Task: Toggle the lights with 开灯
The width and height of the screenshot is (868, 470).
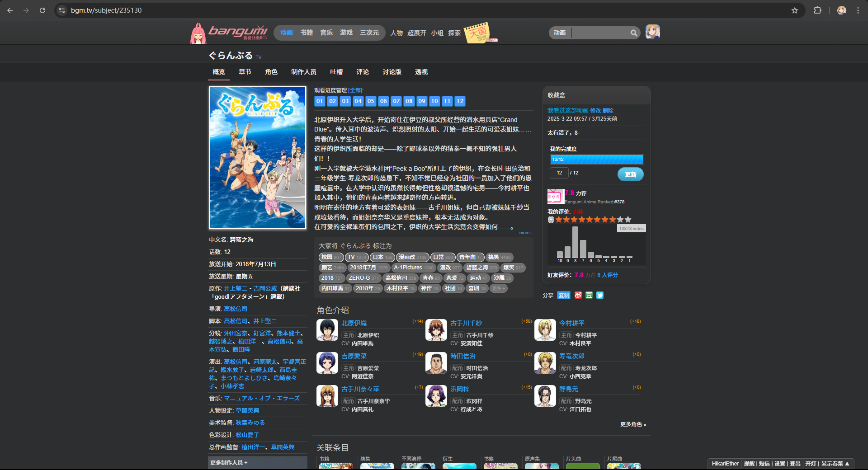Action: (x=811, y=464)
